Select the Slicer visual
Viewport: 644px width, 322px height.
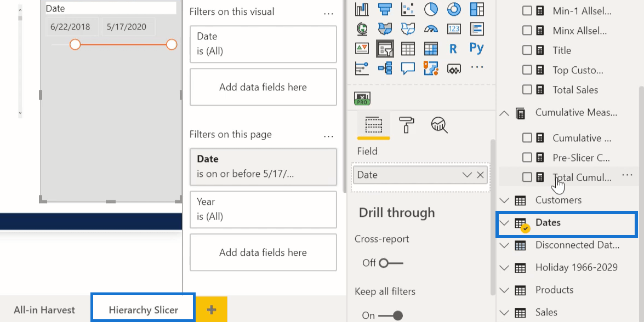(x=385, y=48)
